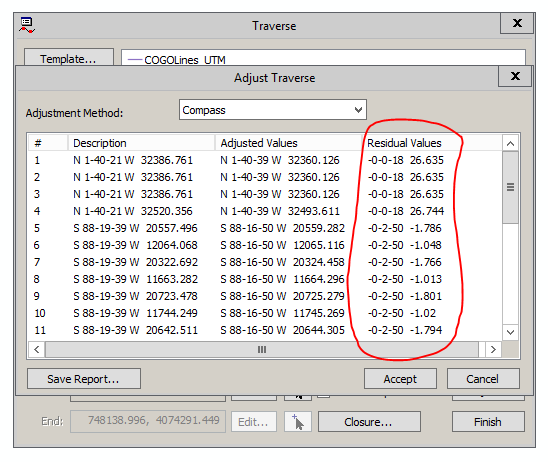Click residual value -1.048
This screenshot has height=462, width=548.
coord(426,245)
